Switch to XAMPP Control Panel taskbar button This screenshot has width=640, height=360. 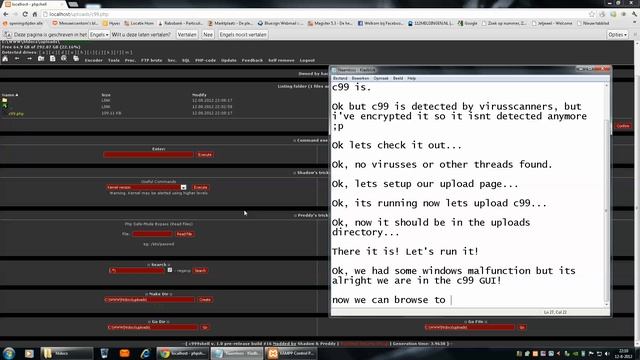291,353
